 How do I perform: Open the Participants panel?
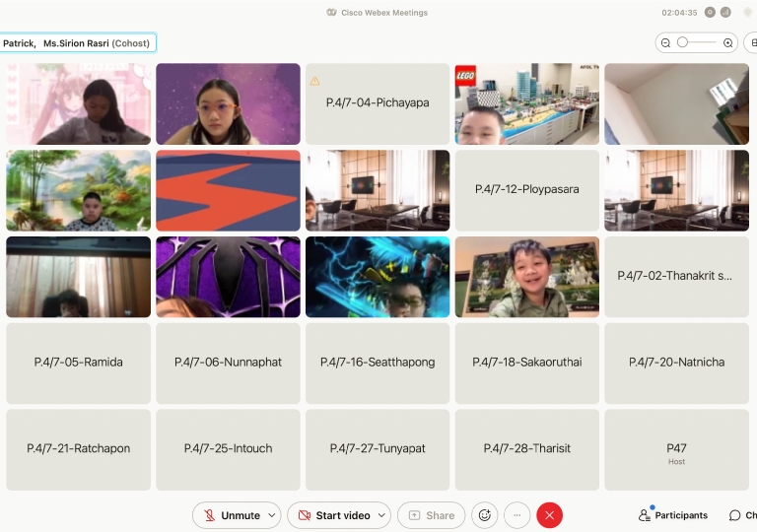tap(673, 515)
